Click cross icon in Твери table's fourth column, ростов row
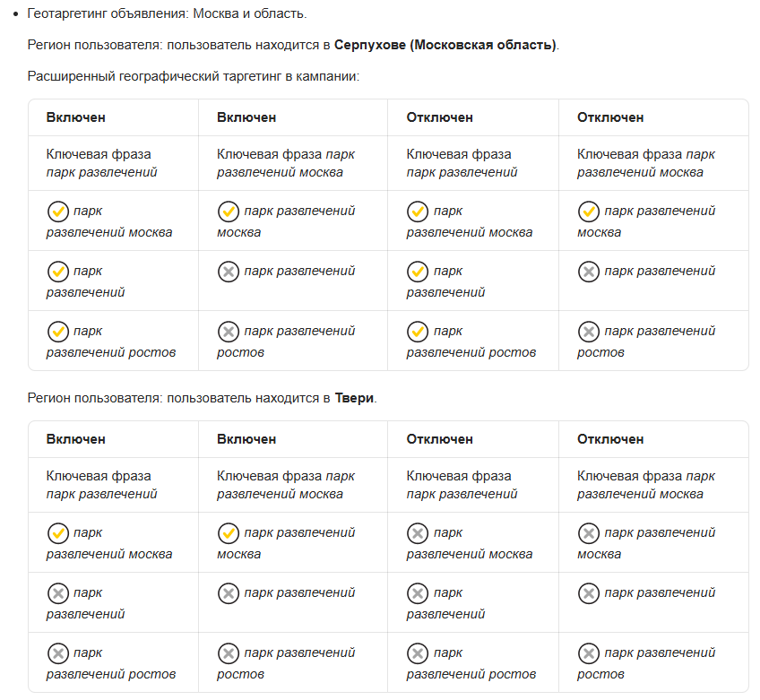The height and width of the screenshot is (700, 760). tap(588, 653)
